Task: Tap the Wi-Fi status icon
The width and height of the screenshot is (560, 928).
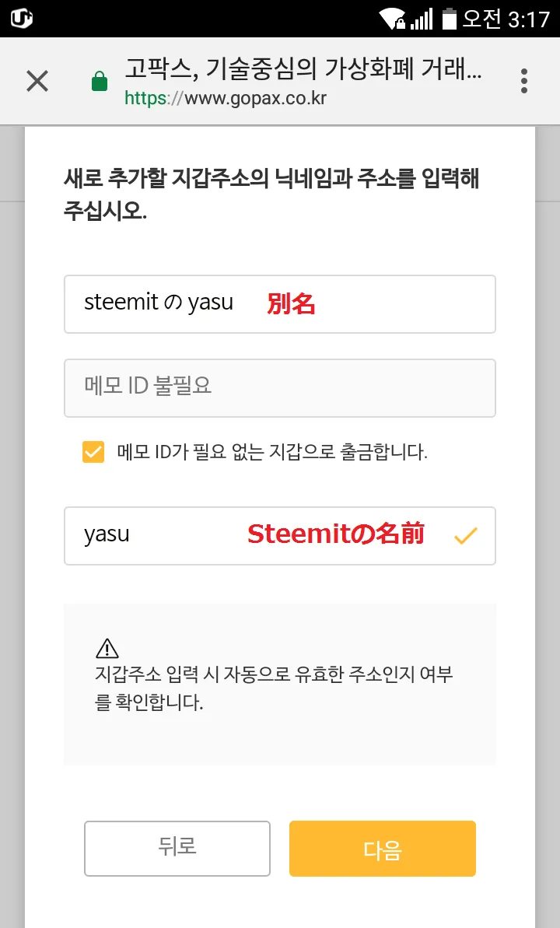Action: tap(393, 19)
